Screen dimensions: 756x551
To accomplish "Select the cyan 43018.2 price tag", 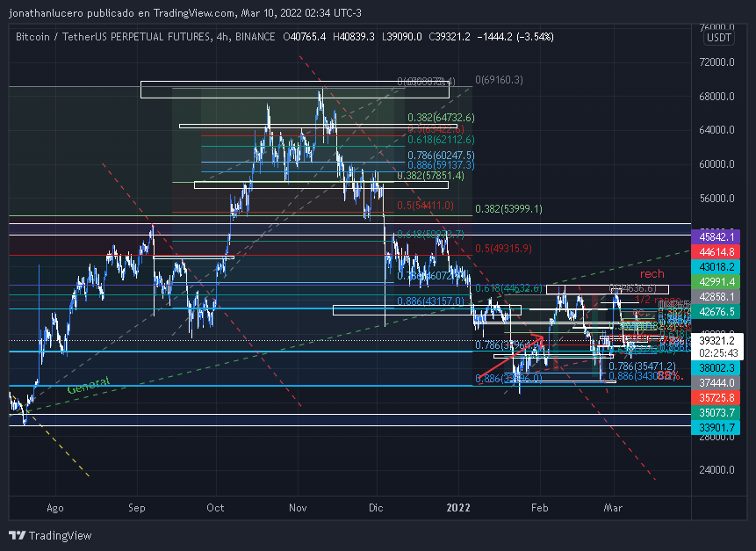I will [x=716, y=267].
